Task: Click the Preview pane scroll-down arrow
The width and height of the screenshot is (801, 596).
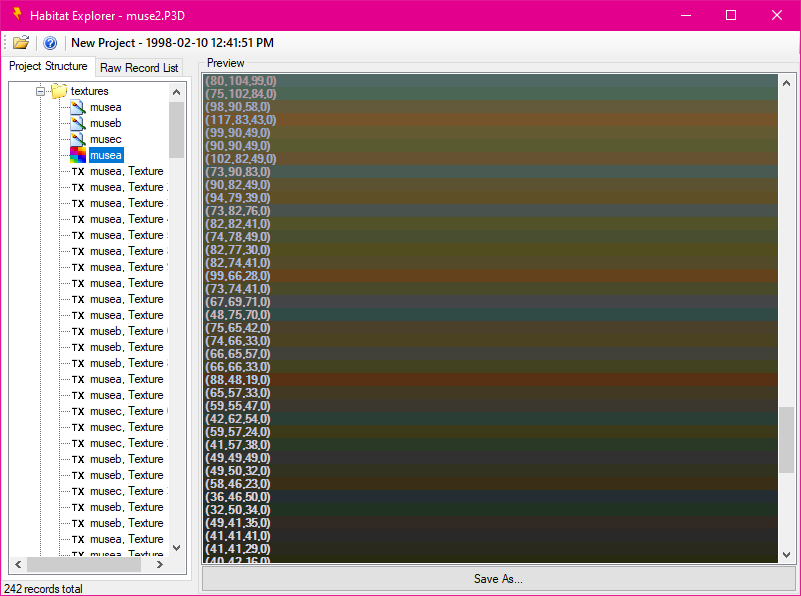Action: (x=787, y=555)
